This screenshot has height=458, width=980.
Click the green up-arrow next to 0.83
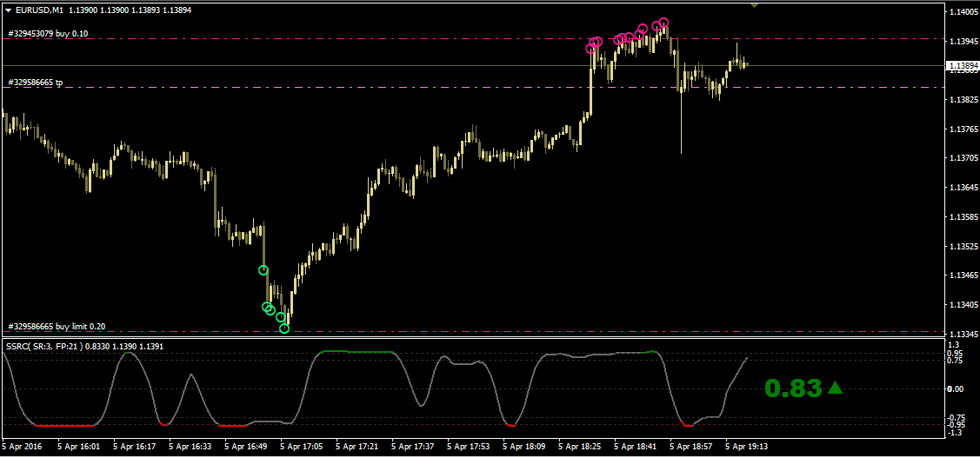pos(835,388)
